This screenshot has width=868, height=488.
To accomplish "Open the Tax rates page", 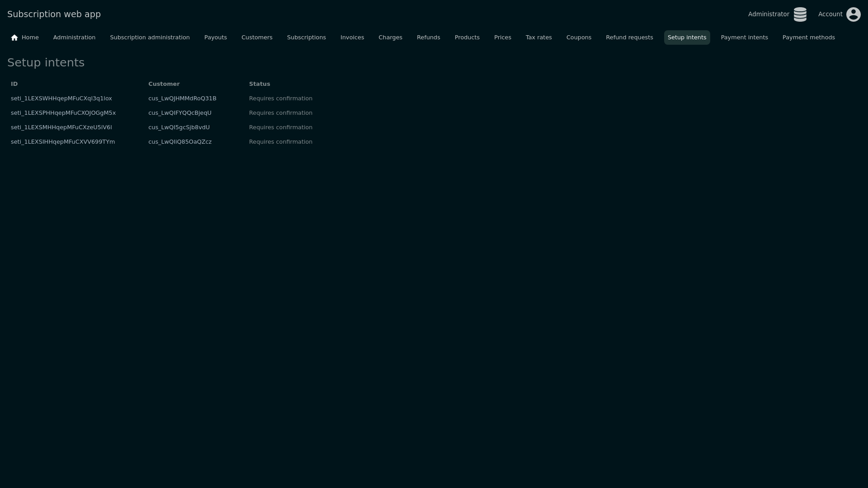I will coord(538,38).
